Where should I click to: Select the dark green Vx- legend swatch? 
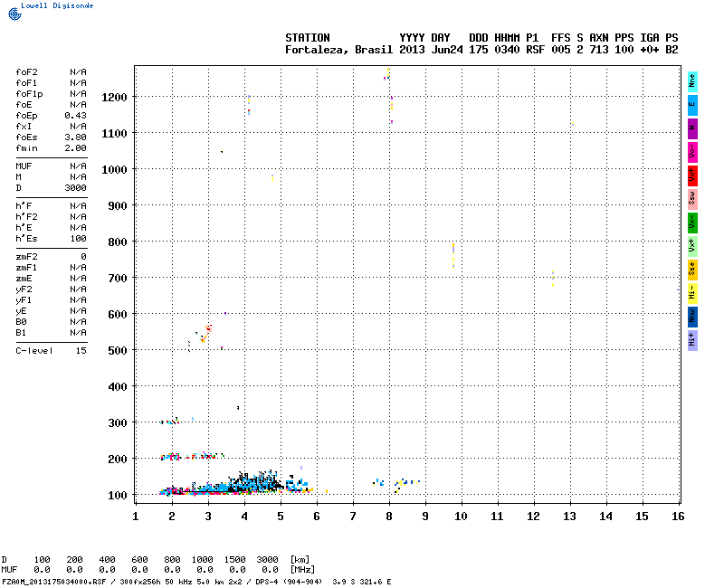(x=692, y=222)
